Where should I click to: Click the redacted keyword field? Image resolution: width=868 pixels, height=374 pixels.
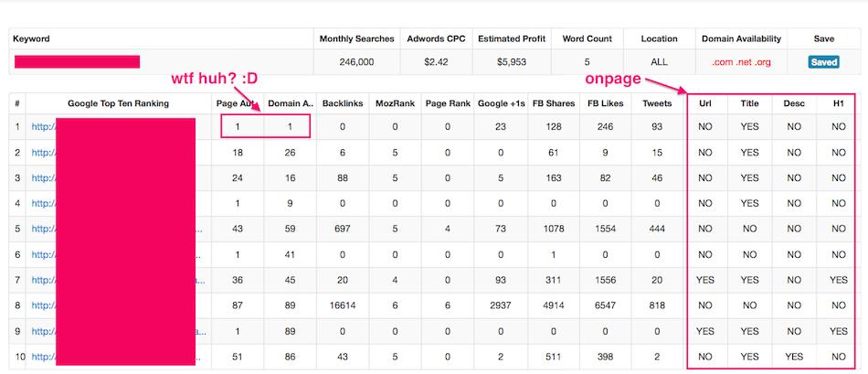[x=77, y=61]
